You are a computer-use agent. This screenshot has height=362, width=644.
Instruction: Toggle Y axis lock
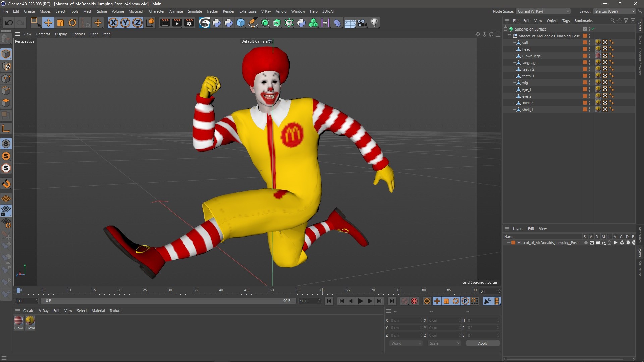(125, 23)
